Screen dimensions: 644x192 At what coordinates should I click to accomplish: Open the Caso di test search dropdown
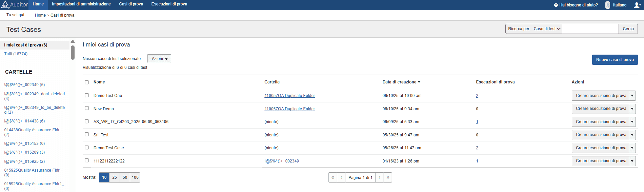[x=547, y=29]
